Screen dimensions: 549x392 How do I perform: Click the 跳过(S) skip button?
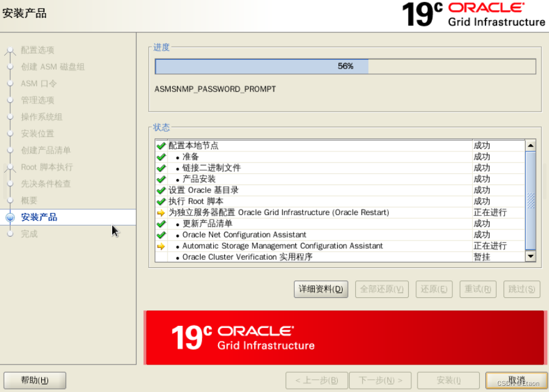pos(522,289)
